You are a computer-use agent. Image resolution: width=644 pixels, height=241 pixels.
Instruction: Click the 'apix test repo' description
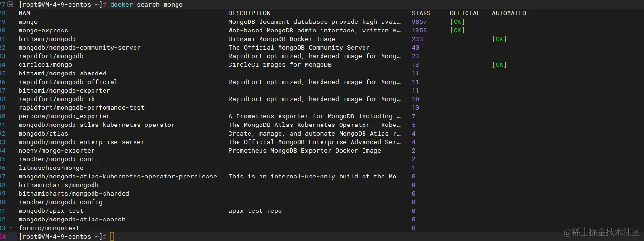click(x=255, y=210)
